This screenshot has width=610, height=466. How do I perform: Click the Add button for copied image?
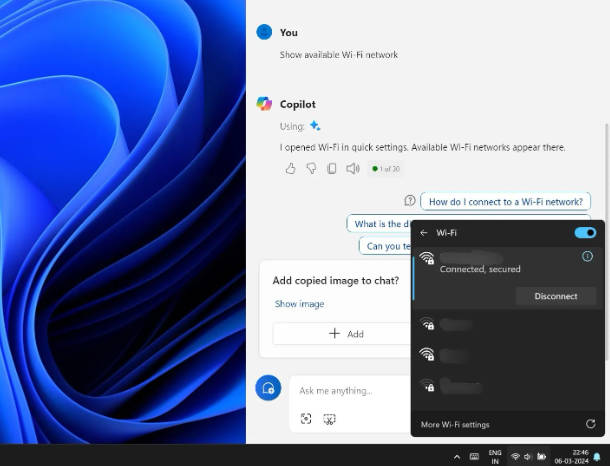(x=342, y=334)
